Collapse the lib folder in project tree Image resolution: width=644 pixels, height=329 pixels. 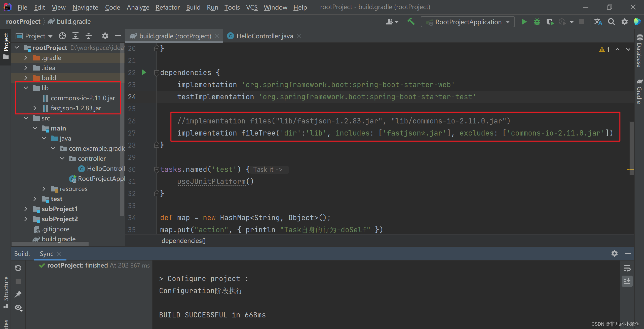(x=26, y=88)
